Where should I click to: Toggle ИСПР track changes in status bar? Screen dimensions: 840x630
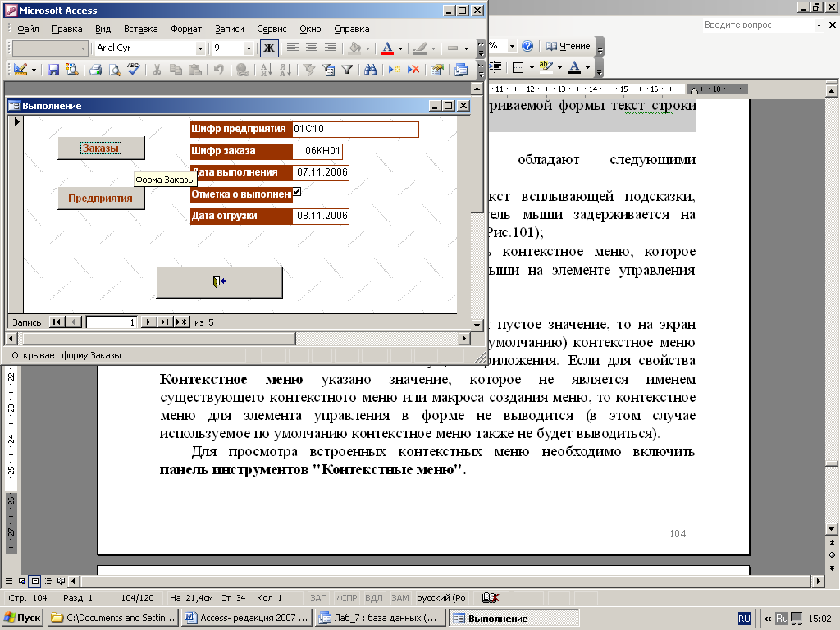345,598
